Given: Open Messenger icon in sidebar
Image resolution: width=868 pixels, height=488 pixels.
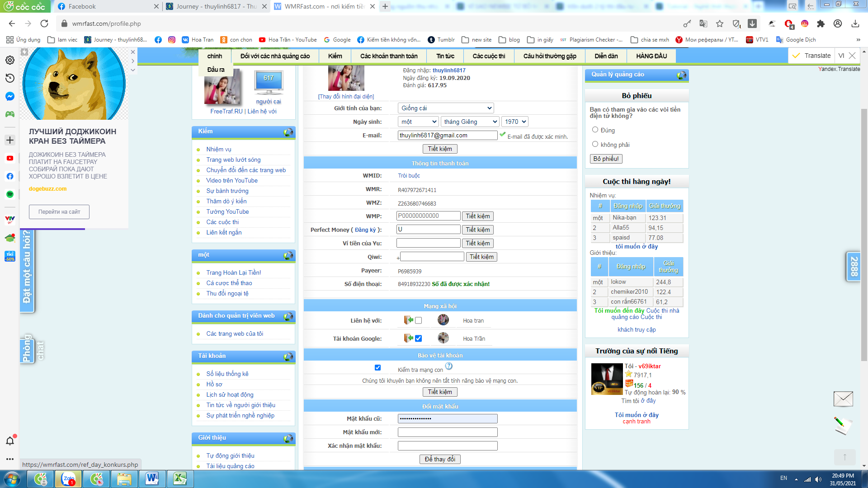Looking at the screenshot, I should point(9,96).
